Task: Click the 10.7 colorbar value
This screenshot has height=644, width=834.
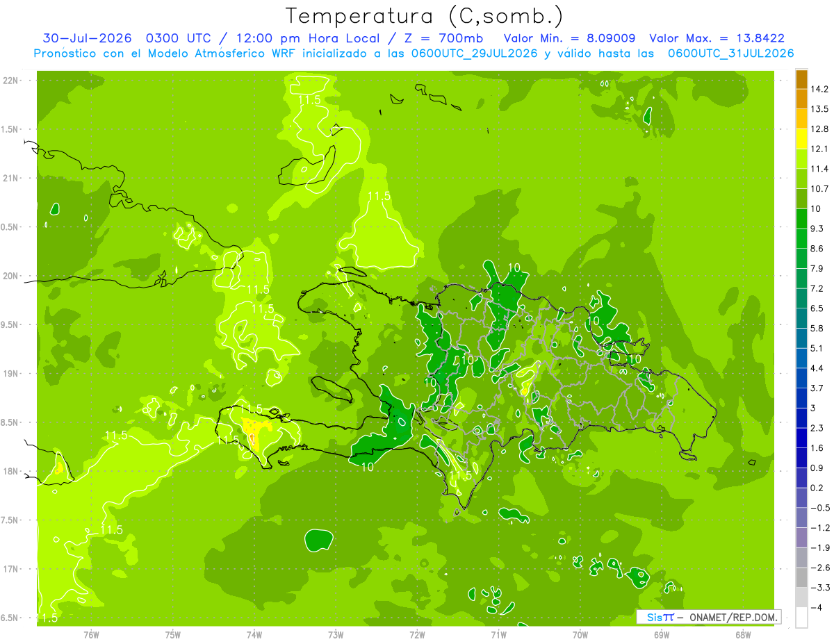Action: (820, 189)
